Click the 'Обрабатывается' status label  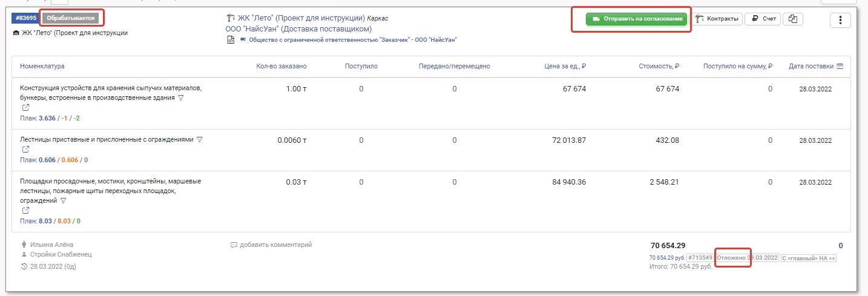(x=71, y=18)
